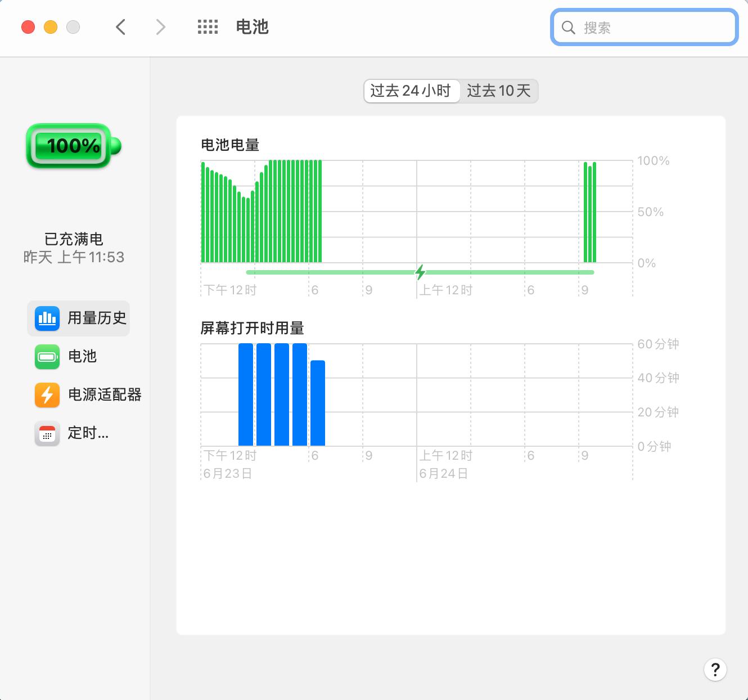Select the 用量历史 sidebar label

click(x=97, y=318)
